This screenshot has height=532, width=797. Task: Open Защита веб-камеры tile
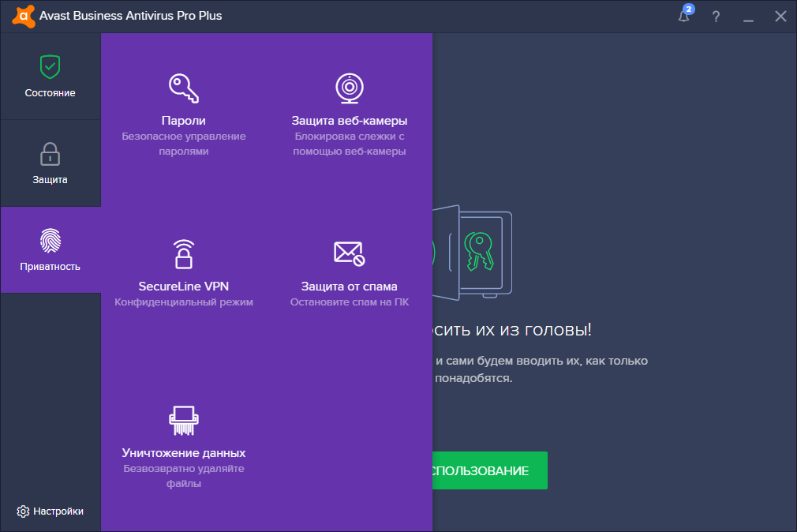click(x=350, y=114)
